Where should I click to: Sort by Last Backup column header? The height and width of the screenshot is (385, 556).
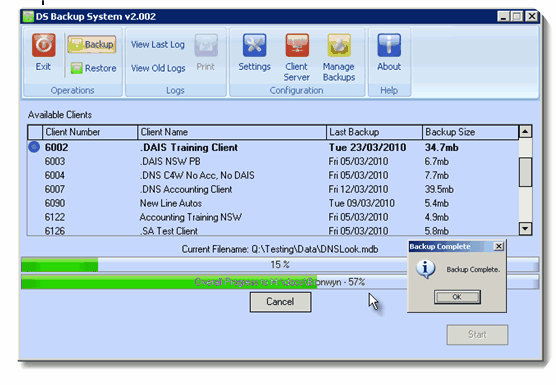tap(374, 132)
